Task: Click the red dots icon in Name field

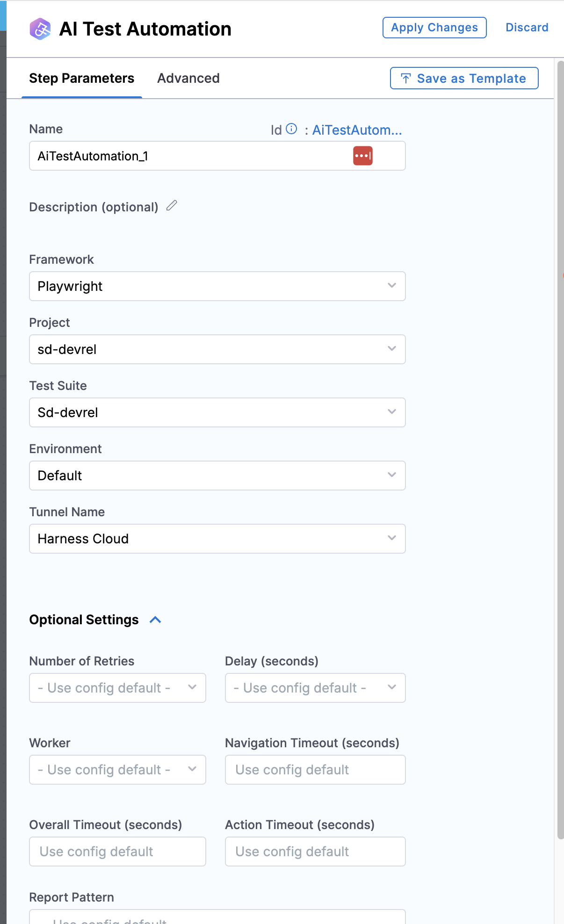Action: click(363, 156)
